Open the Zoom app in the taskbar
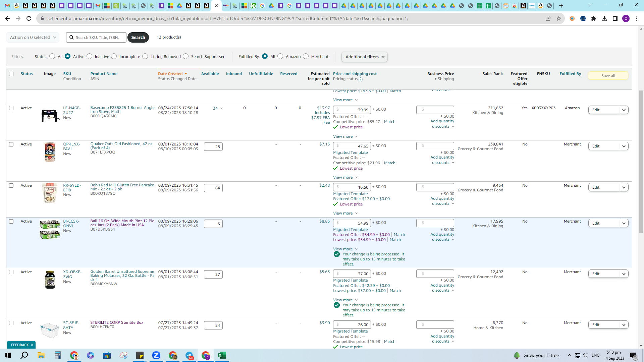This screenshot has width=644, height=362. (156, 355)
